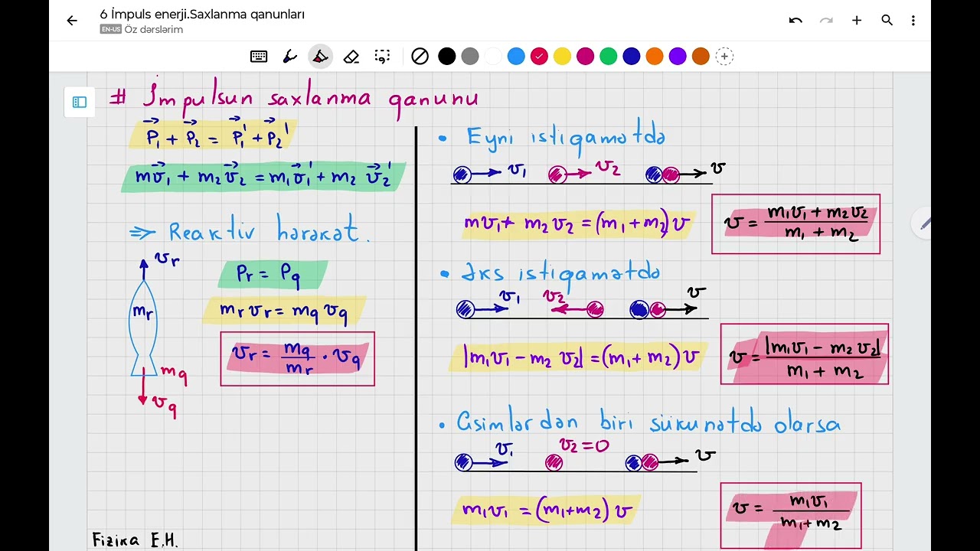Pick the dark blue color swatch
This screenshot has width=980, height=551.
[x=631, y=56]
